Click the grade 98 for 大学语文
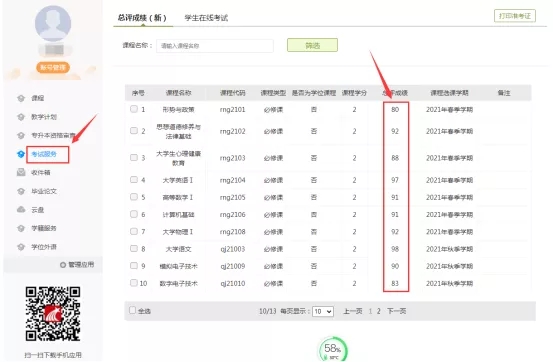The width and height of the screenshot is (553, 362). [x=395, y=249]
